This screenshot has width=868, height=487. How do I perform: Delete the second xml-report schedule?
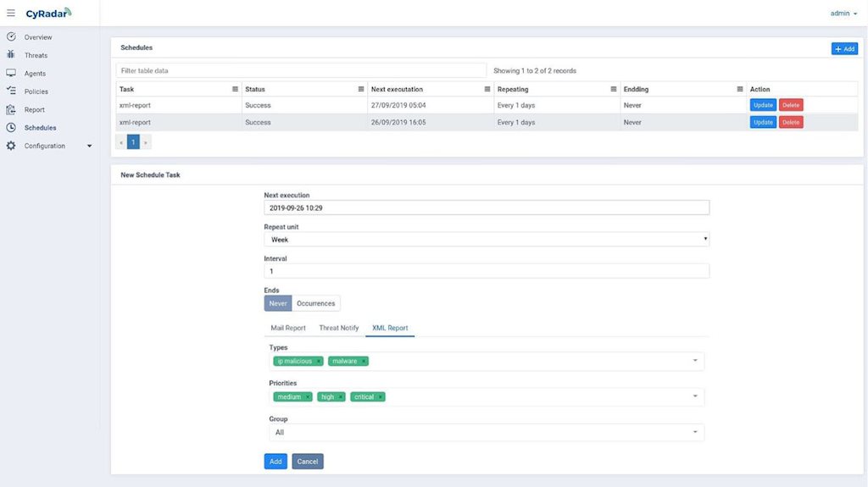point(790,123)
